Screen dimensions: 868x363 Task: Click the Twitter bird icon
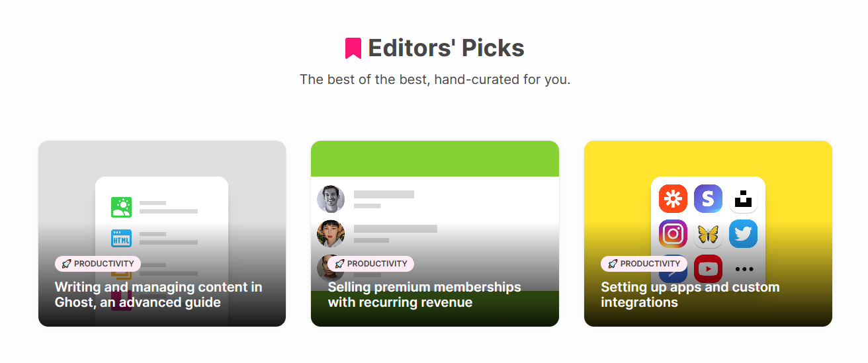(x=743, y=234)
